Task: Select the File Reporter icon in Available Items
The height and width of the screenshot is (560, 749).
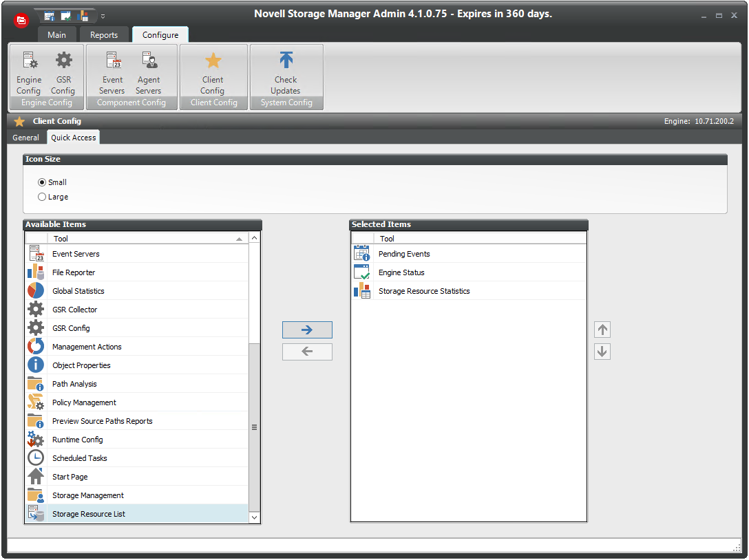Action: tap(36, 272)
